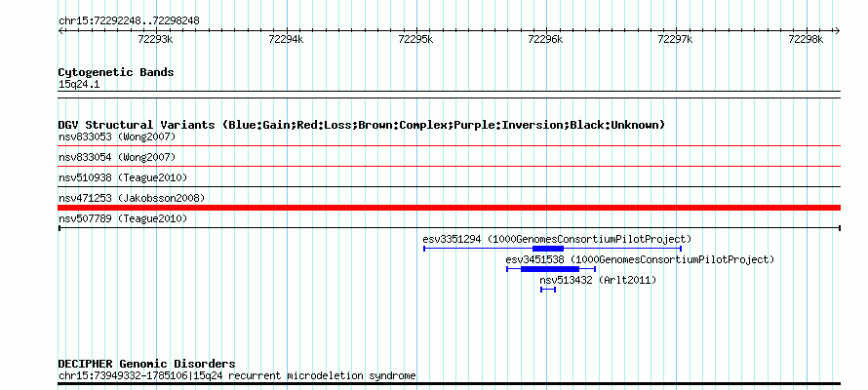Open variant nsv507789 (Teague2010) label
Viewport: 868px width, 390px height.
pyautogui.click(x=123, y=218)
